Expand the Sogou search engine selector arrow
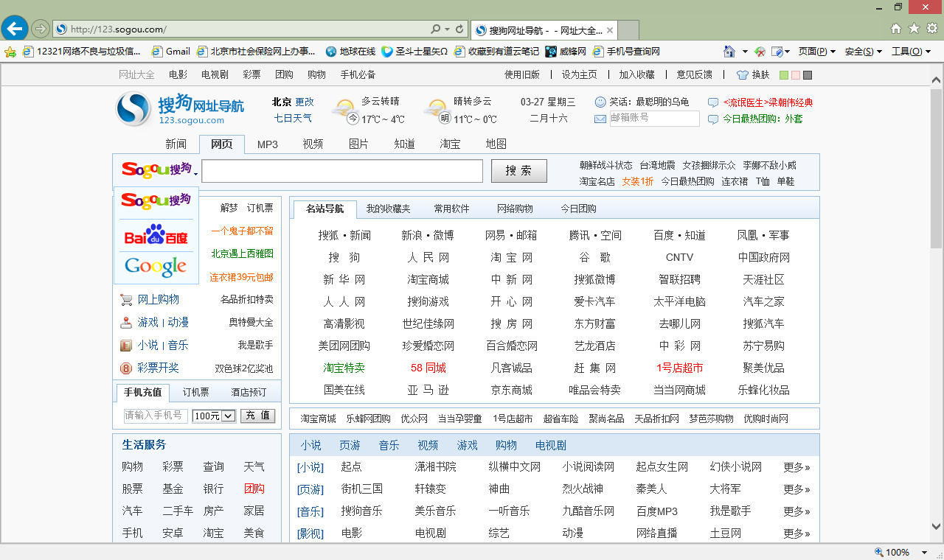 (x=196, y=175)
